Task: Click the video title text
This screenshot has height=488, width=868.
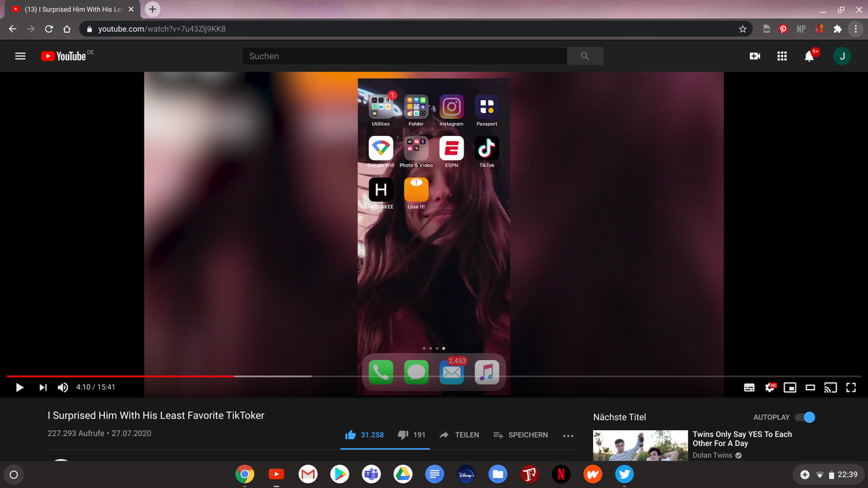Action: (156, 416)
